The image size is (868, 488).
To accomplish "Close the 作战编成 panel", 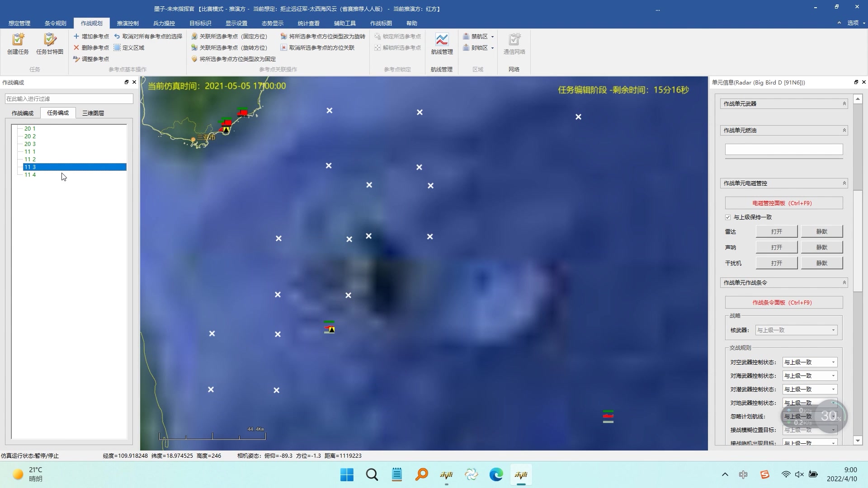I will coord(134,82).
